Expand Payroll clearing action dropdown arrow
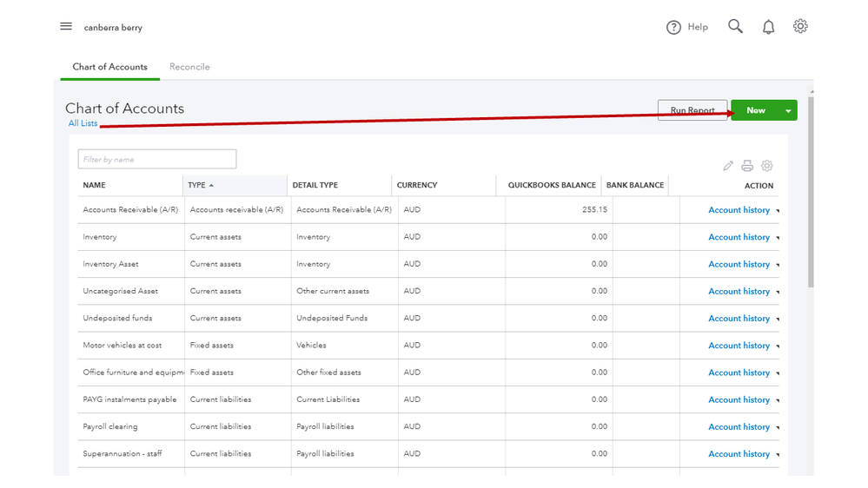This screenshot has width=868, height=488. (x=778, y=428)
